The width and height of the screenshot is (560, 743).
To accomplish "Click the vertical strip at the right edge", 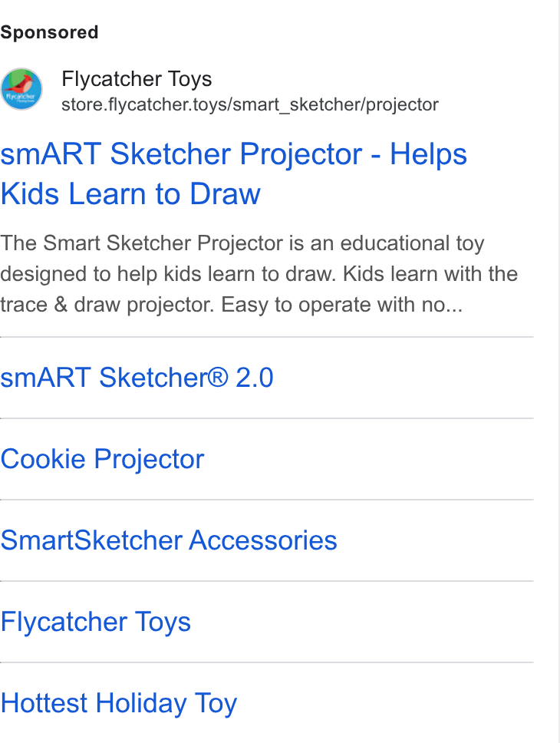I will tap(559, 371).
